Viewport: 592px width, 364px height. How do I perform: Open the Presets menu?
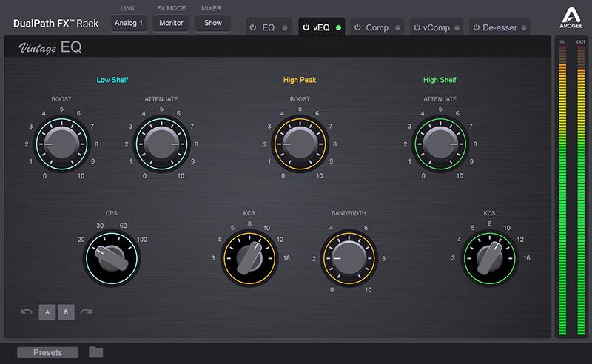tap(47, 352)
